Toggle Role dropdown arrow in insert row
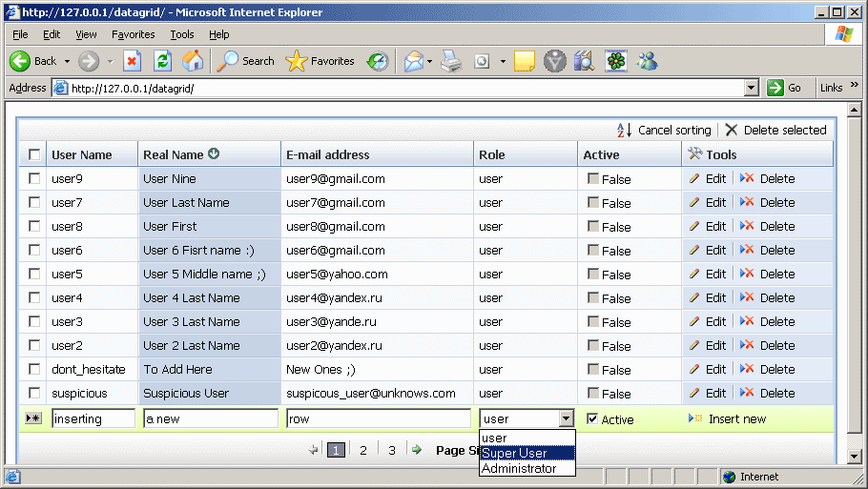Screen dimensions: 868x489 [566, 418]
